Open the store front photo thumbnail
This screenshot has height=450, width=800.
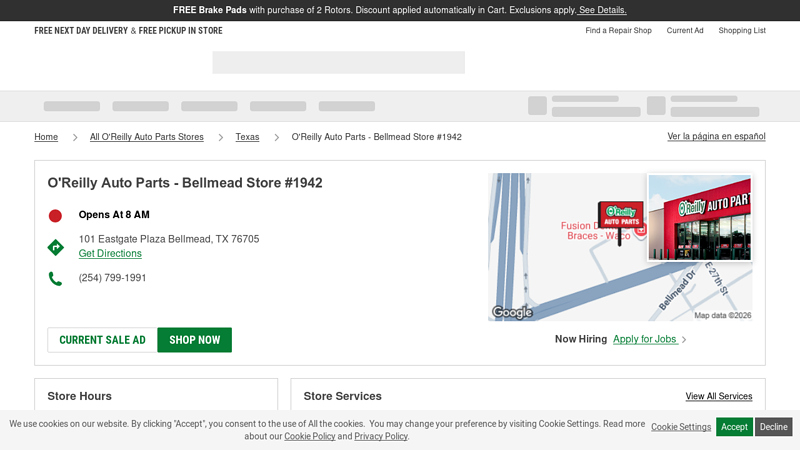coord(700,217)
